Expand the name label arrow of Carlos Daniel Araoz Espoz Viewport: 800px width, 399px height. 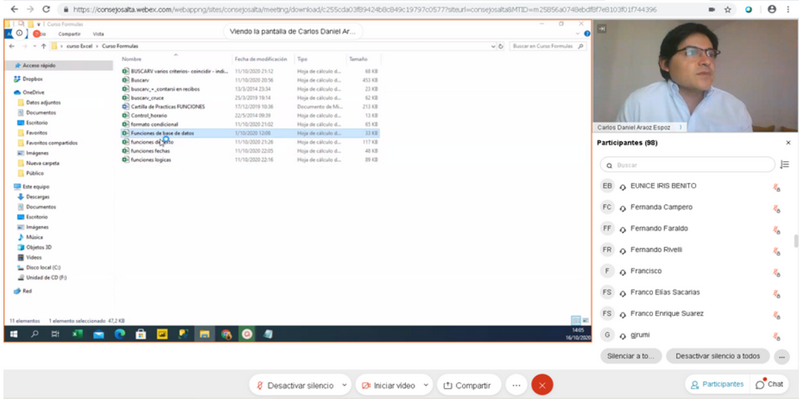(681, 127)
